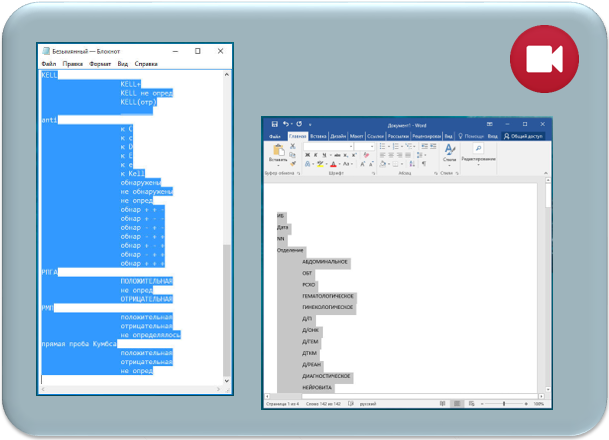Click the zoom slider in Word's status bar

tap(502, 404)
